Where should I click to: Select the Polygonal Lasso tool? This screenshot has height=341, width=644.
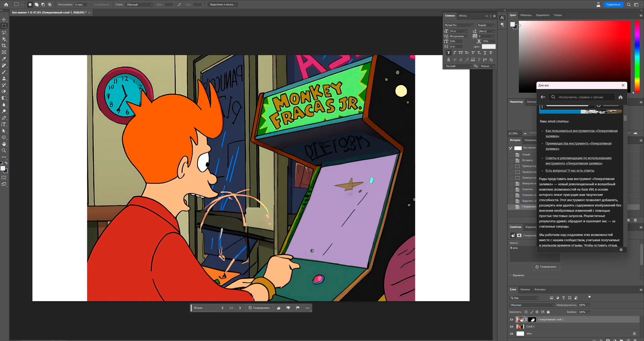coord(4,33)
